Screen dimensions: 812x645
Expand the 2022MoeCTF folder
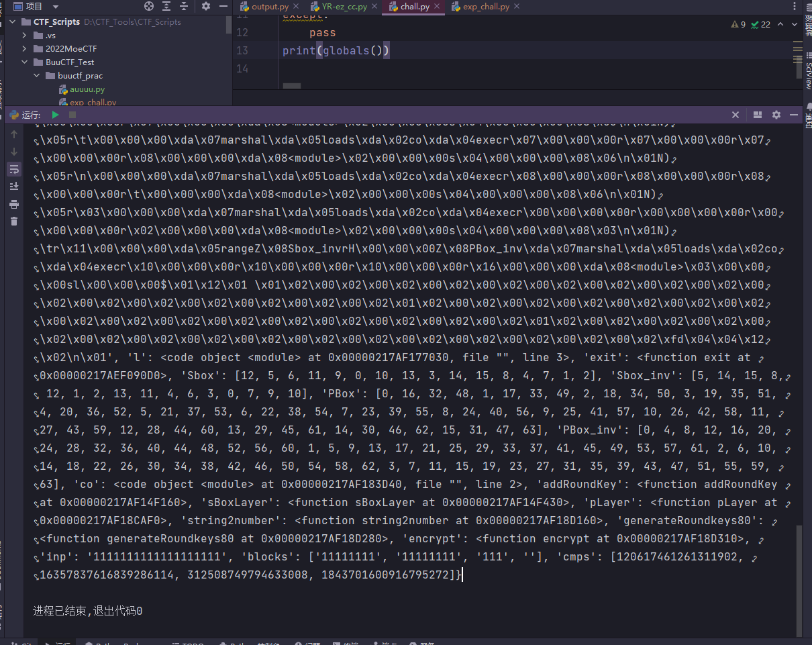coord(25,49)
